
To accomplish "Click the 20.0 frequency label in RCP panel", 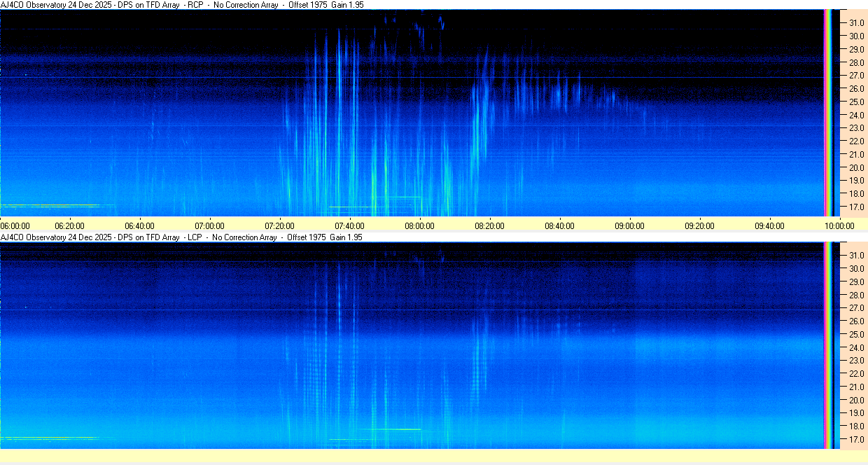I will click(856, 168).
